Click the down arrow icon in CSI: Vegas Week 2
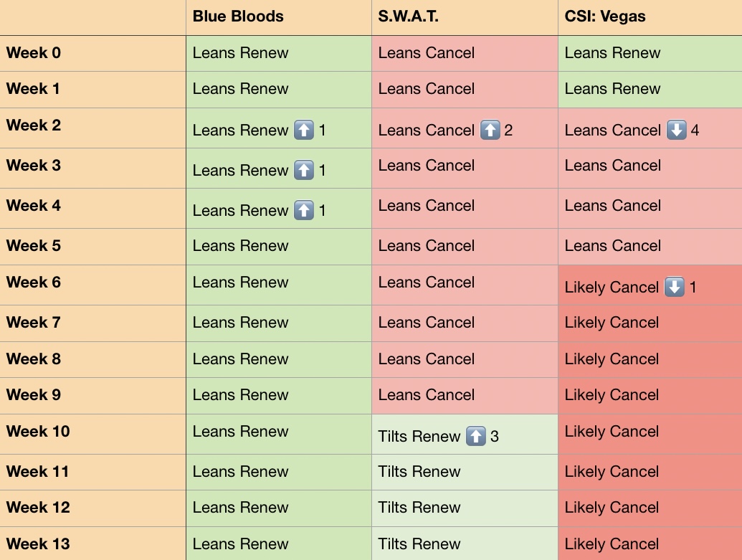 click(677, 130)
